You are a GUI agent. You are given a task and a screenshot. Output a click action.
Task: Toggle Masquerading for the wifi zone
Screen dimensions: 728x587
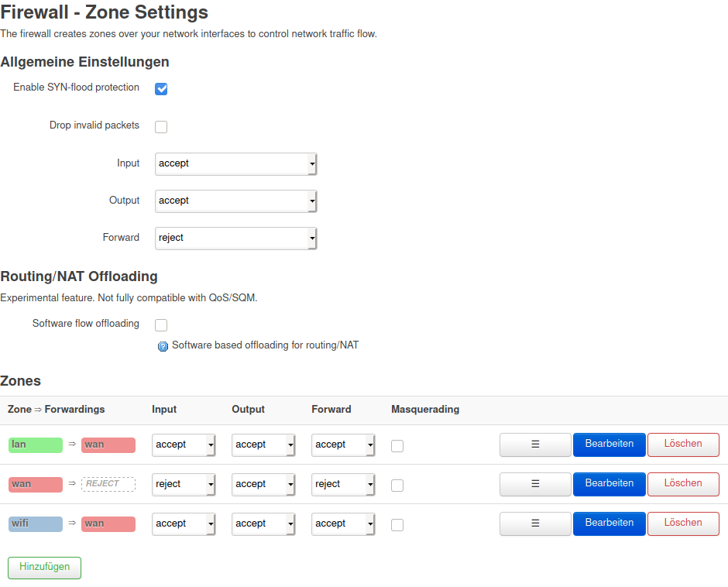397,525
